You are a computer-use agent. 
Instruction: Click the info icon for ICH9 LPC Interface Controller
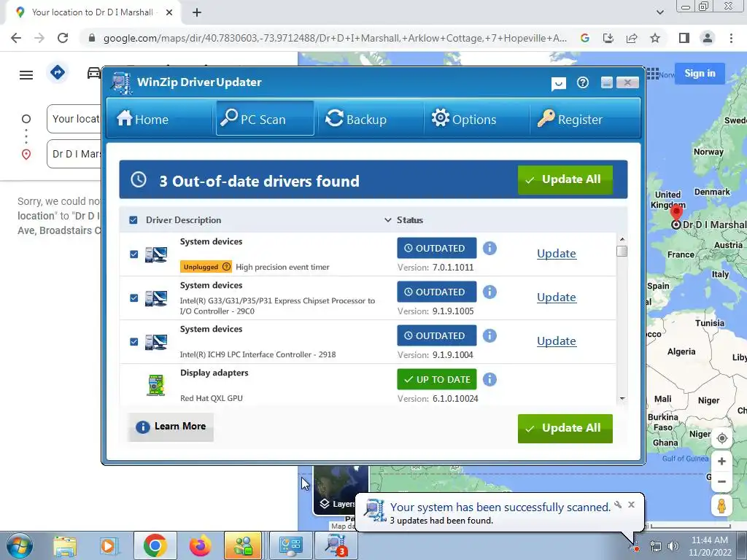tap(489, 335)
